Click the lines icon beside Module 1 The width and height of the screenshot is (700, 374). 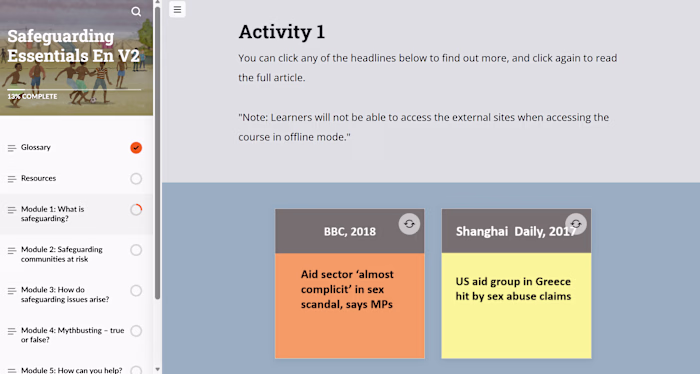coord(12,210)
